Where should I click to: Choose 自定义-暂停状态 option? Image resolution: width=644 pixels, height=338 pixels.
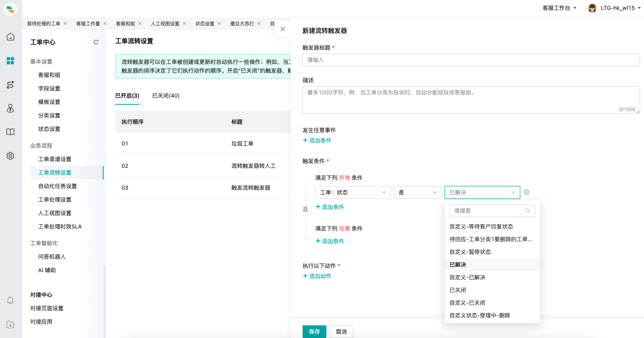492,252
